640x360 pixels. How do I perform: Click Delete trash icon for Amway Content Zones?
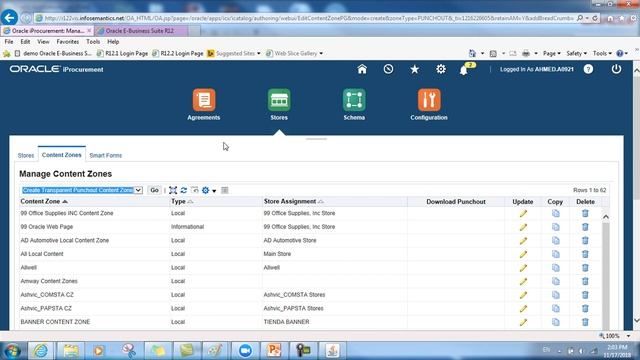pyautogui.click(x=585, y=281)
